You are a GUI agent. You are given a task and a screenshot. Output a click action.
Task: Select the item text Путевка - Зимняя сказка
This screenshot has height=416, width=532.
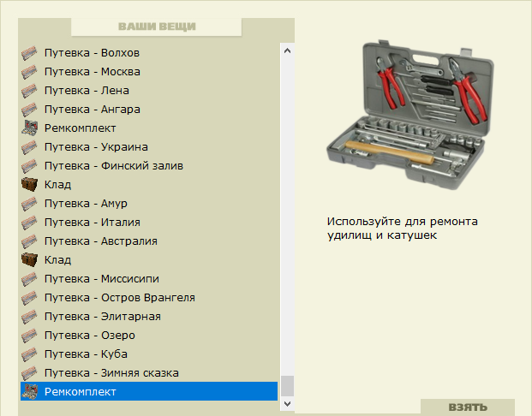(x=111, y=373)
